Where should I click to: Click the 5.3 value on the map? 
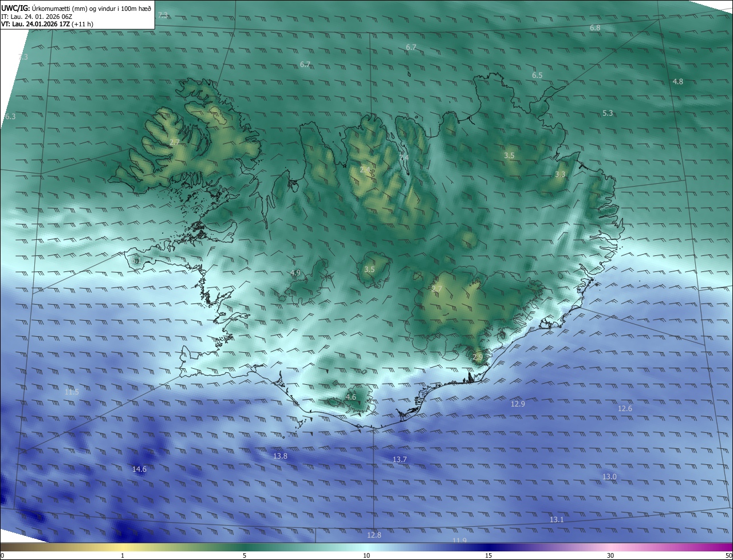click(x=608, y=113)
